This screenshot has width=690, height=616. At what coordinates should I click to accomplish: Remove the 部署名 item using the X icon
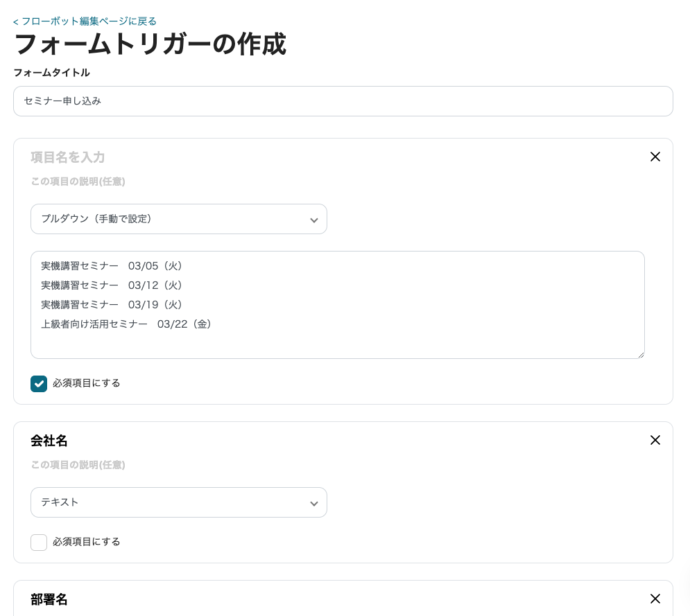(x=655, y=599)
